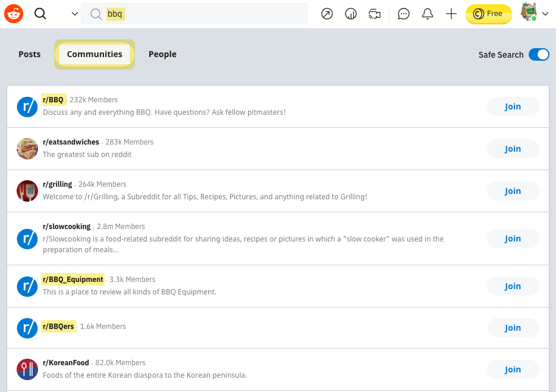Image resolution: width=556 pixels, height=392 pixels.
Task: Click the magnifier icon beside Reddit logo
Action: click(x=40, y=14)
